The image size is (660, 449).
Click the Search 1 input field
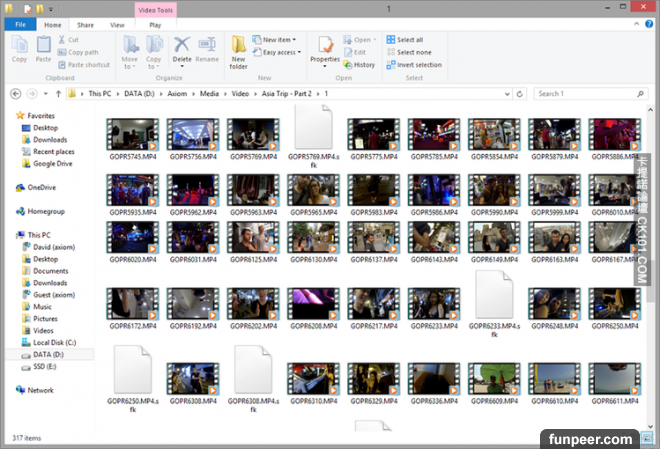coord(585,93)
